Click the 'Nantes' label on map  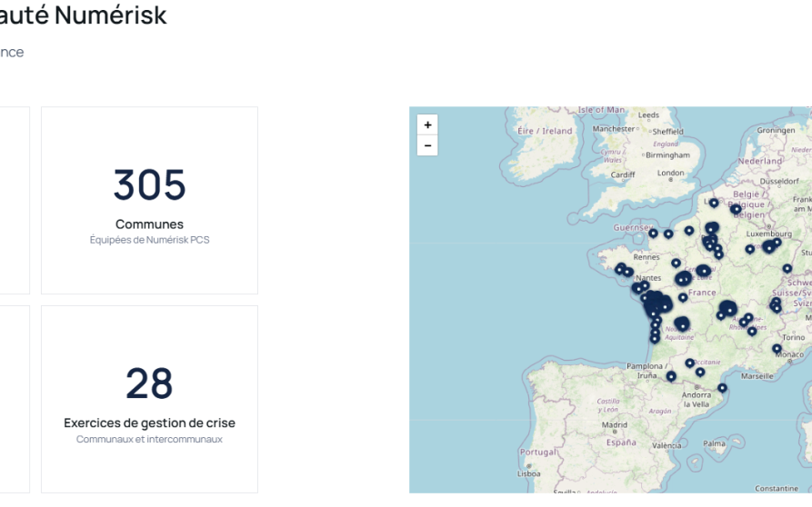coord(648,278)
